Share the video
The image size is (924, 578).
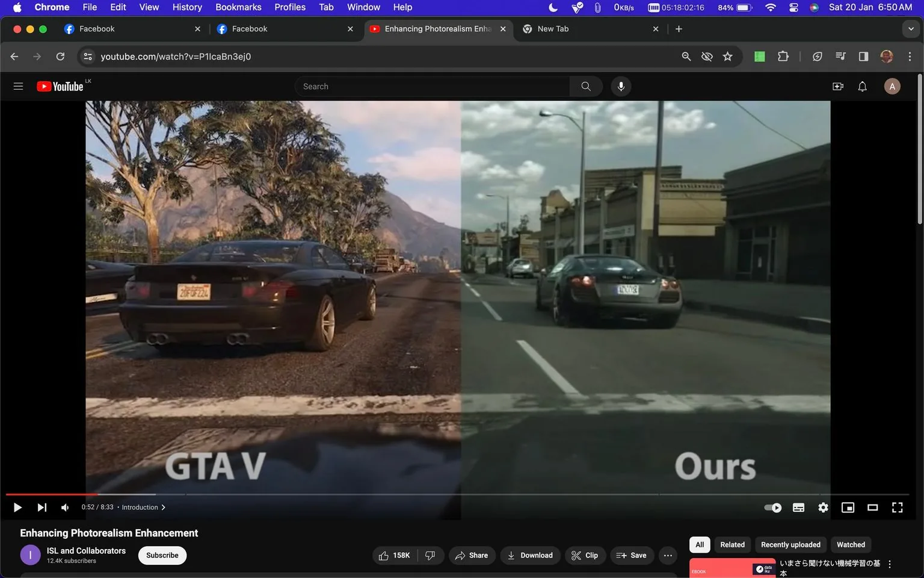pyautogui.click(x=472, y=555)
